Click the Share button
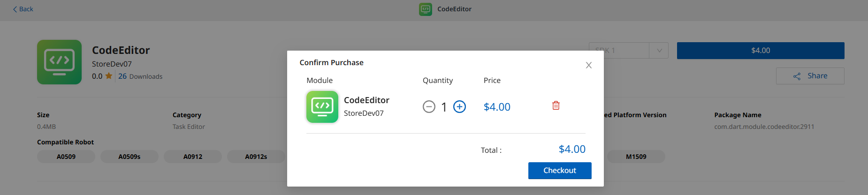 (x=810, y=76)
